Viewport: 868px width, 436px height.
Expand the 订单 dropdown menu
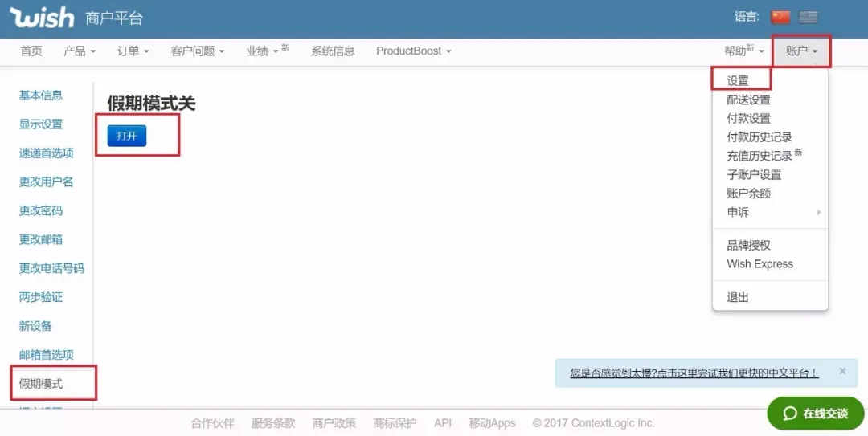pos(133,51)
